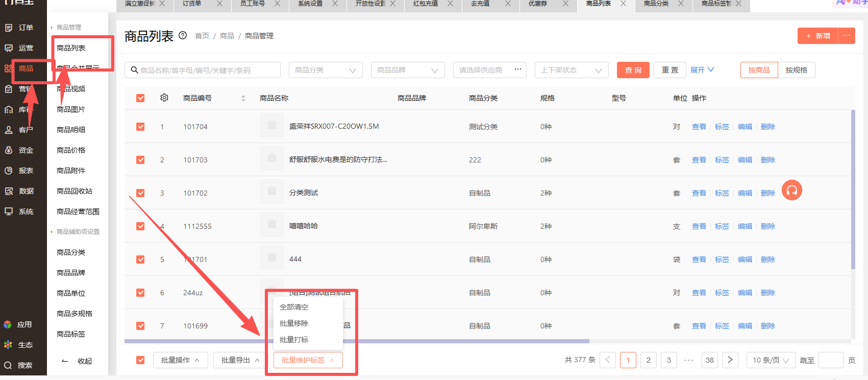Click 标签 for product 嘻嘻哈哈

722,226
